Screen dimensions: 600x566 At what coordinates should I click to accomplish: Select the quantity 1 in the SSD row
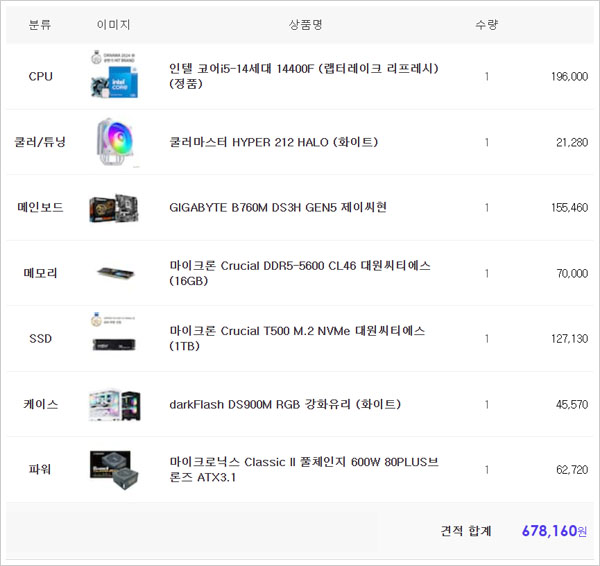[x=487, y=339]
